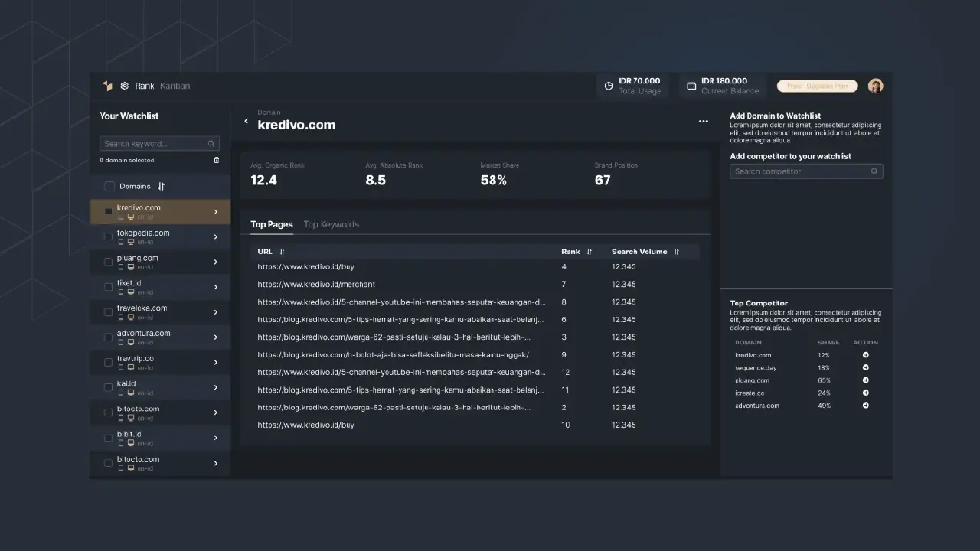Screen dimensions: 980x551
Task: Tick the traveloka.com checkbox
Action: 108,312
